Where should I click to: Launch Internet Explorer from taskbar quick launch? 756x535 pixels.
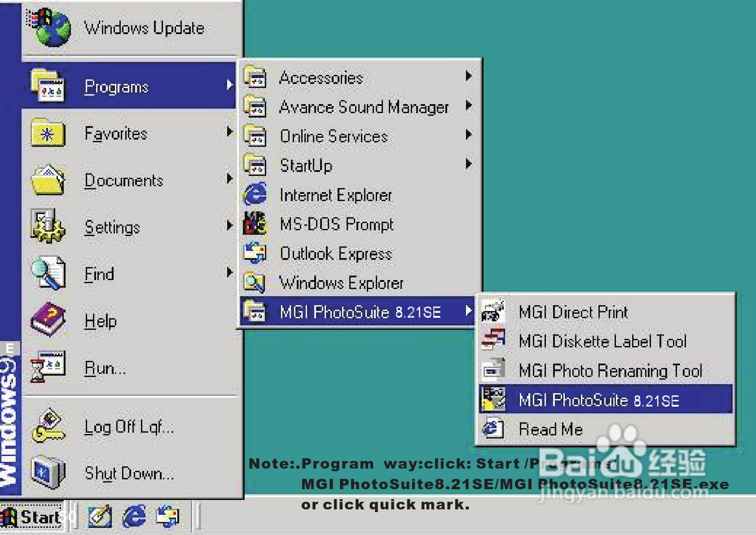point(134,516)
